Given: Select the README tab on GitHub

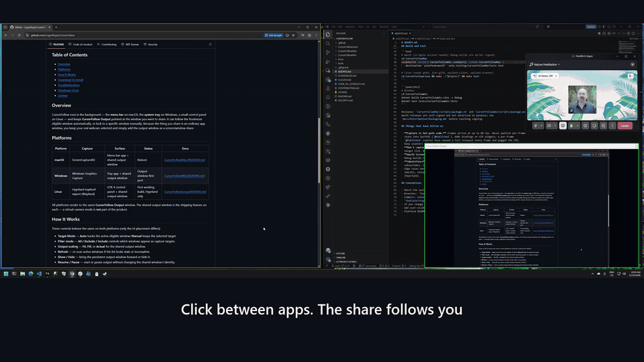Looking at the screenshot, I should pyautogui.click(x=56, y=44).
